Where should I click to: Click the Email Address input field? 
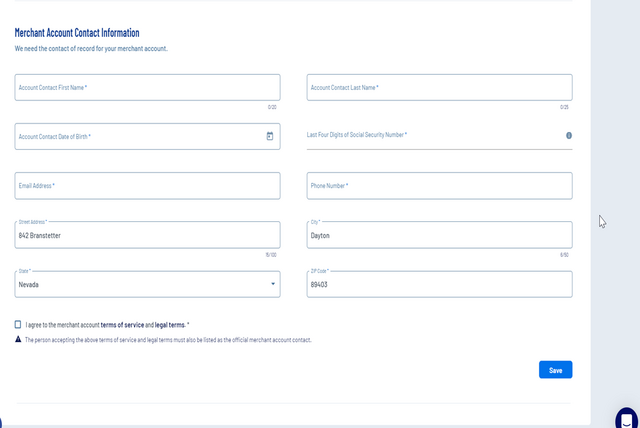(147, 185)
